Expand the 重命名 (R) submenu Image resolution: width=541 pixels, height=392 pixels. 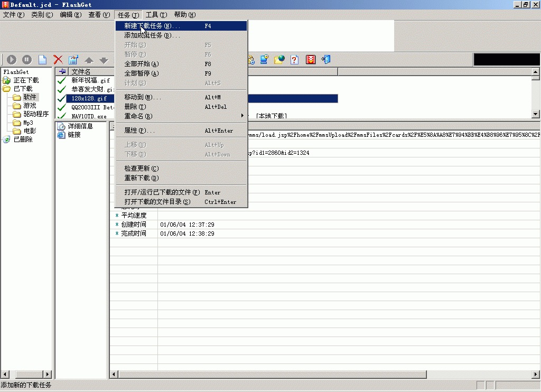click(x=181, y=116)
